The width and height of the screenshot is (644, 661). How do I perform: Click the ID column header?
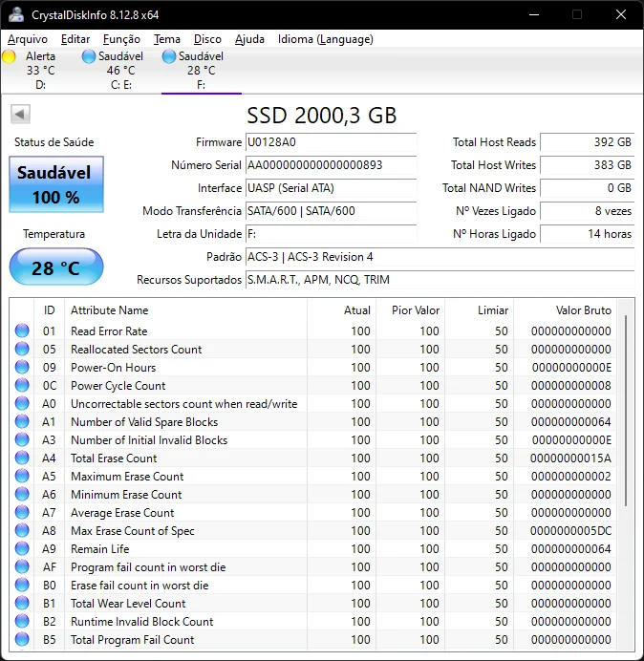click(50, 310)
